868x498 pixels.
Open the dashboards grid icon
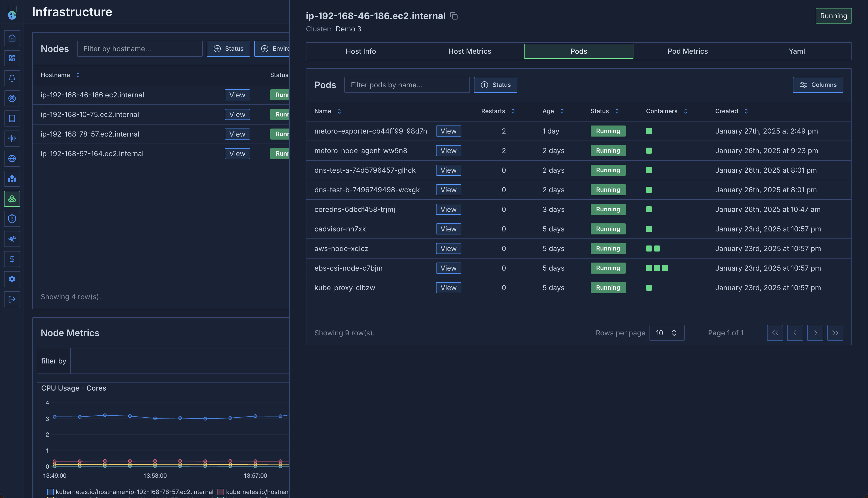(x=12, y=58)
